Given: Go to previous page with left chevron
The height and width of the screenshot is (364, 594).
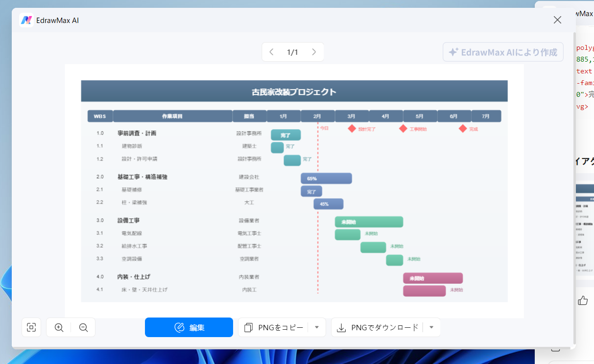Looking at the screenshot, I should click(272, 51).
